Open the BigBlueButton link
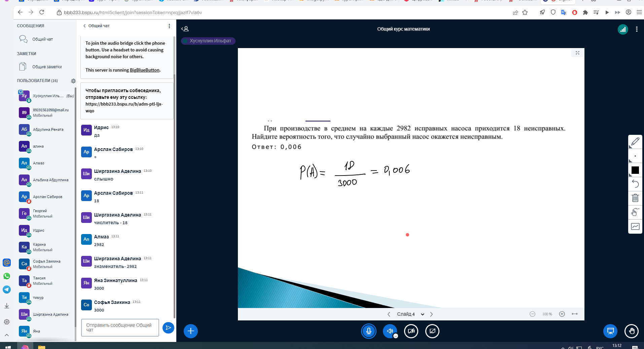The height and width of the screenshot is (349, 644). pos(145,70)
